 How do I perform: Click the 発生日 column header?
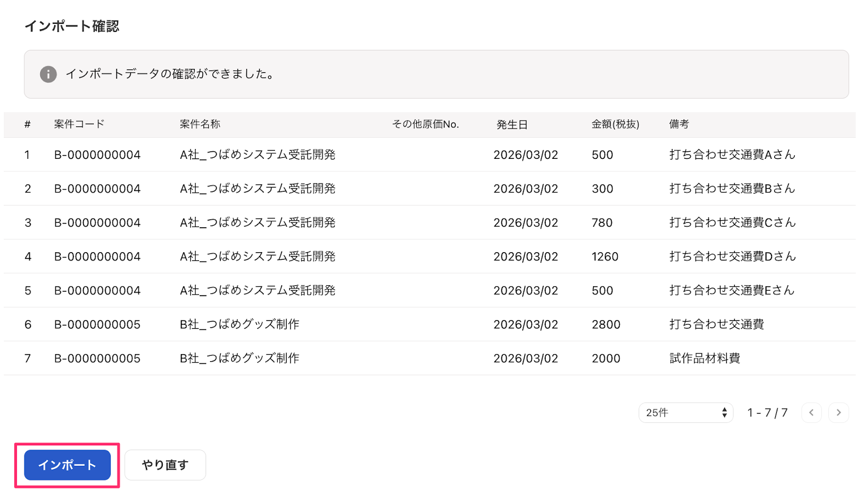click(512, 125)
